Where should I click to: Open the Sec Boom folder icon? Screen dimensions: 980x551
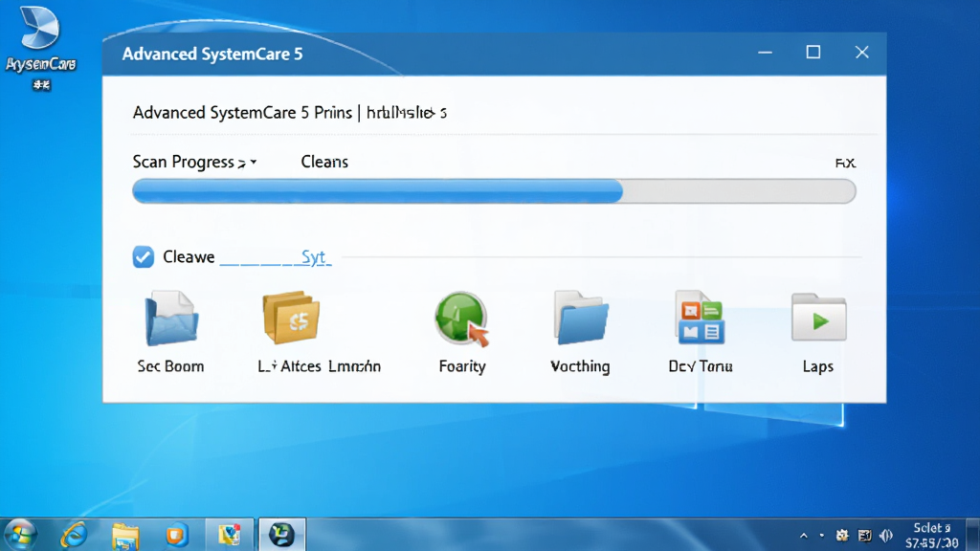pos(171,319)
